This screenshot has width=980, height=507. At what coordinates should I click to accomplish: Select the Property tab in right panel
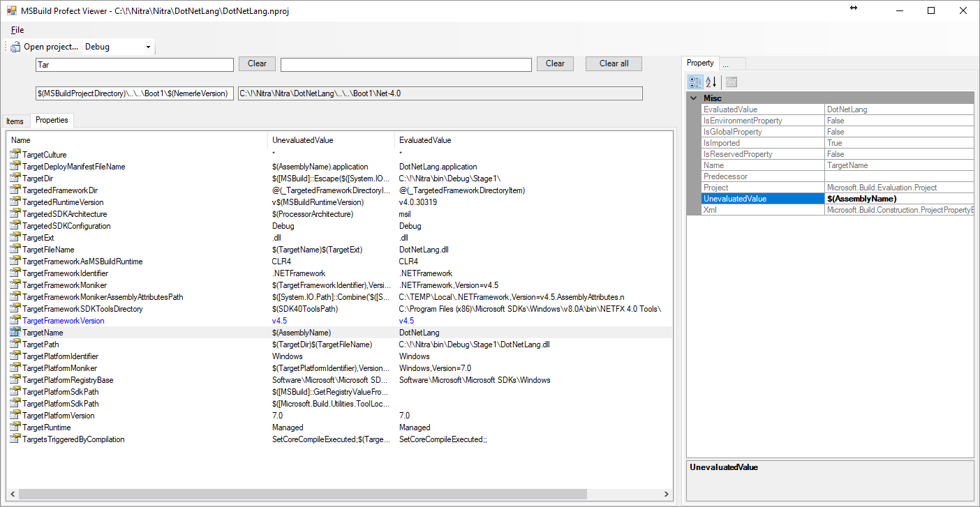click(x=700, y=63)
